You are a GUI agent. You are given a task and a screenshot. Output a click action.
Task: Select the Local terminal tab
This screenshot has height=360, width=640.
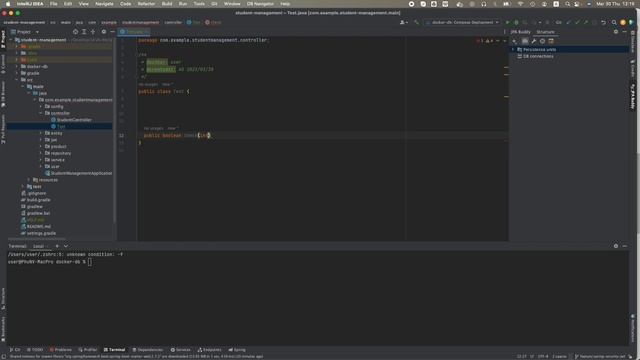(38, 246)
